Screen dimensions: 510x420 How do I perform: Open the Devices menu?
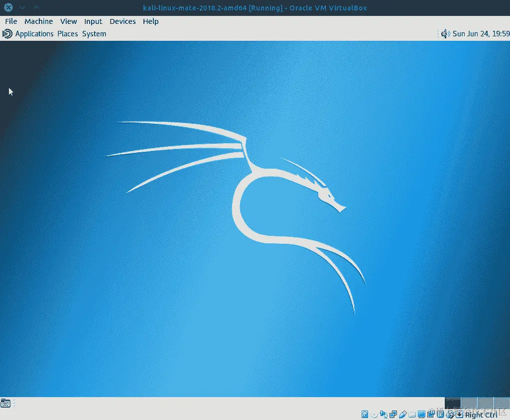(x=123, y=21)
